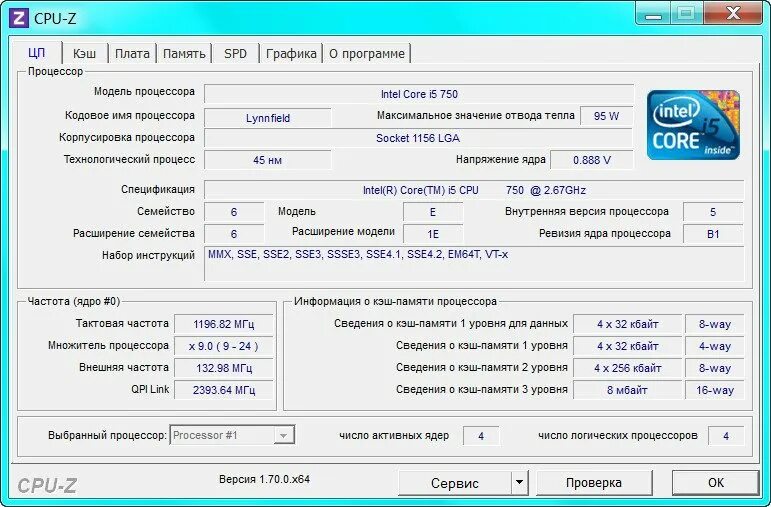
Task: Switch to the Плата tab
Action: pyautogui.click(x=132, y=53)
